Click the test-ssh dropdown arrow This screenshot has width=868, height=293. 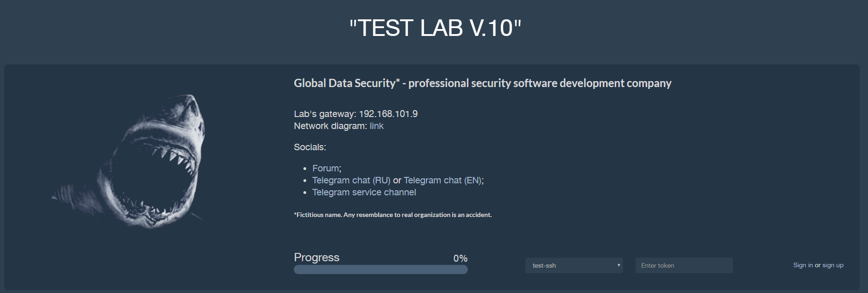(x=618, y=265)
